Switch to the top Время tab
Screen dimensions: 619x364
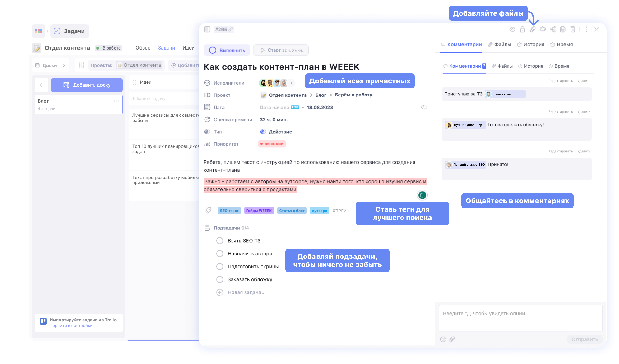point(562,44)
